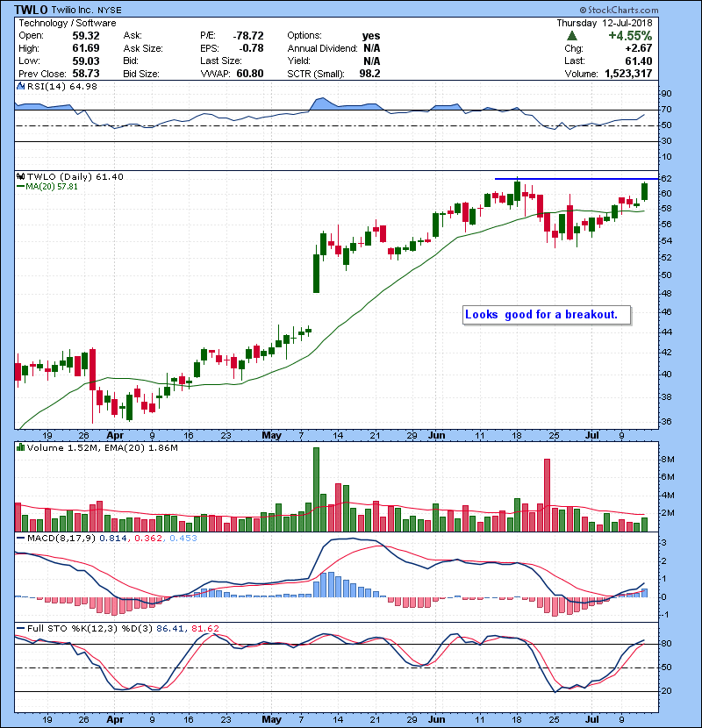
Task: Click the 62 price axis label
Action: click(x=666, y=179)
